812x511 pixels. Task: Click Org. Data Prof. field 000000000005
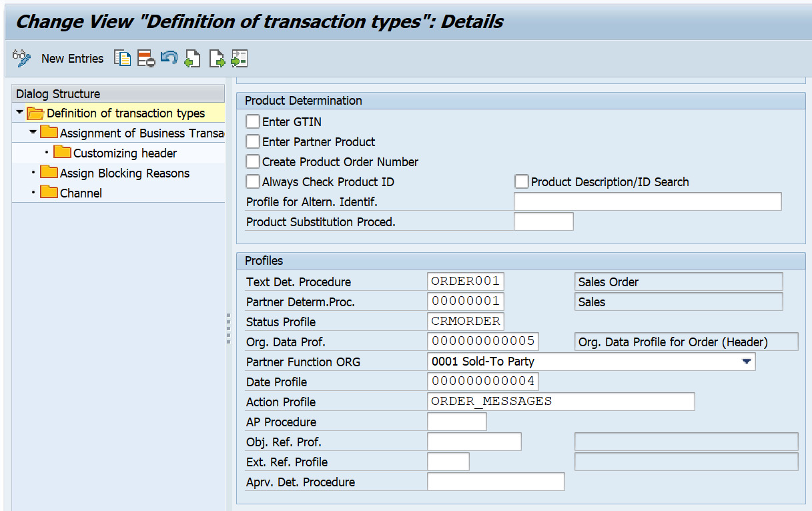pyautogui.click(x=483, y=342)
